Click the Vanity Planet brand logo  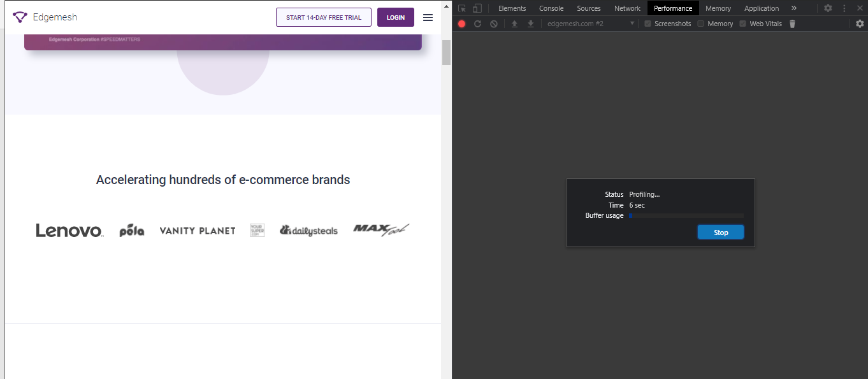pyautogui.click(x=198, y=231)
